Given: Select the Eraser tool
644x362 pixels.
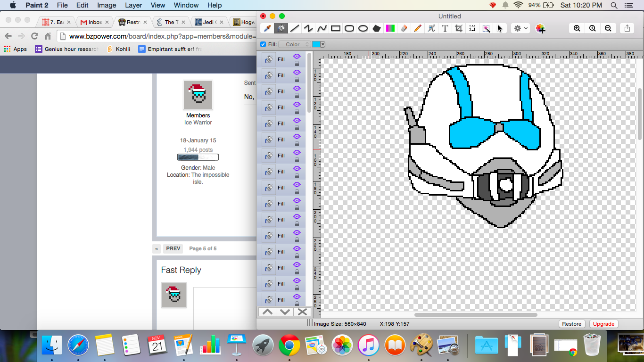Looking at the screenshot, I should (404, 28).
